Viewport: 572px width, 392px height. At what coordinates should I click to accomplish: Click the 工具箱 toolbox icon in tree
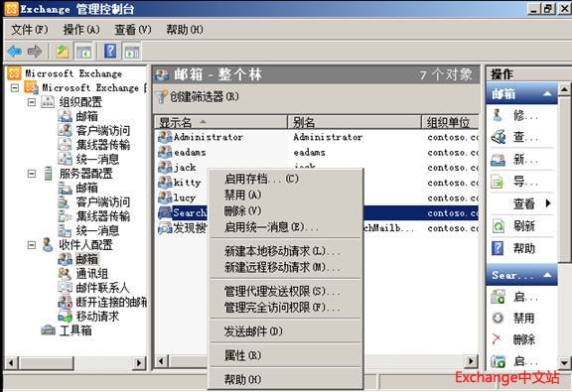pyautogui.click(x=48, y=330)
